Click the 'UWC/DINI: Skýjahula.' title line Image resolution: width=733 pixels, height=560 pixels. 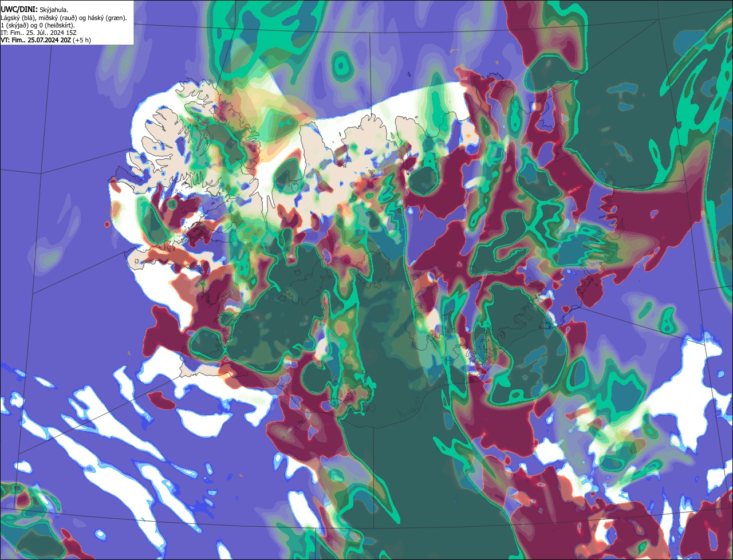(x=35, y=10)
